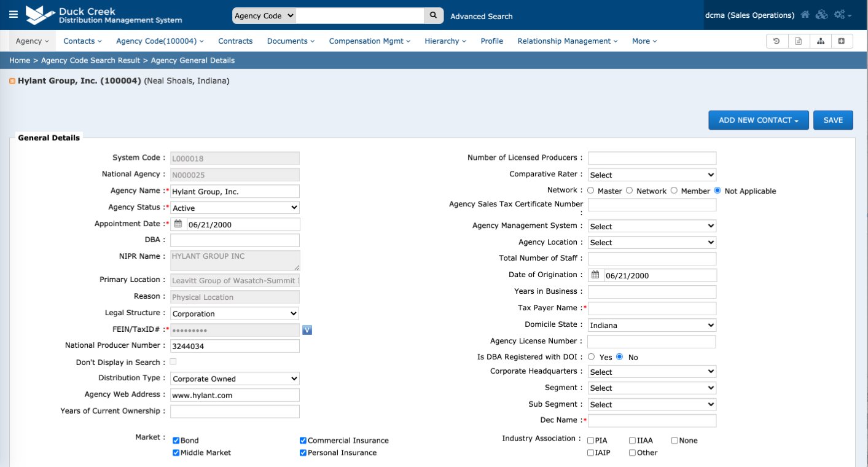
Task: Click Agency Code Search Result breadcrumb
Action: (x=92, y=60)
